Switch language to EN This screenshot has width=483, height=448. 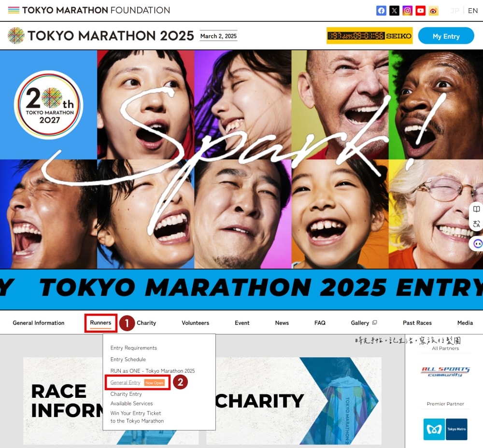pos(473,11)
